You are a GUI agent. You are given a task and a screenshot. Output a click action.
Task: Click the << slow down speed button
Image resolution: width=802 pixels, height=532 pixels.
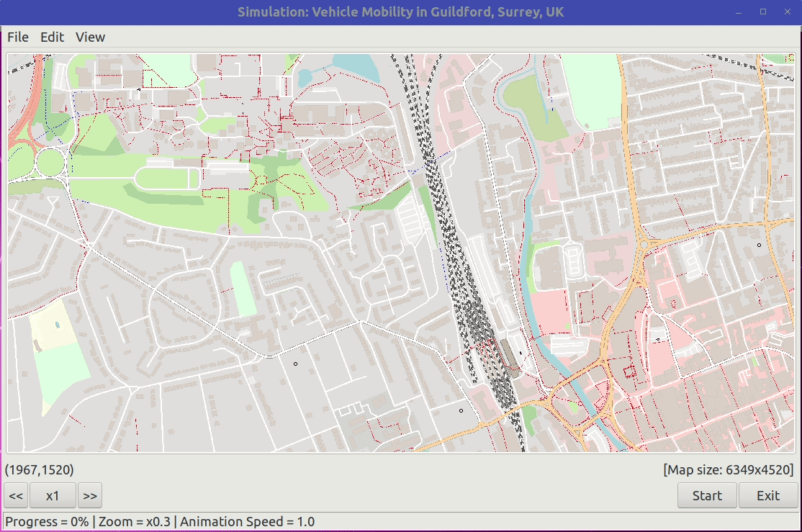[16, 496]
